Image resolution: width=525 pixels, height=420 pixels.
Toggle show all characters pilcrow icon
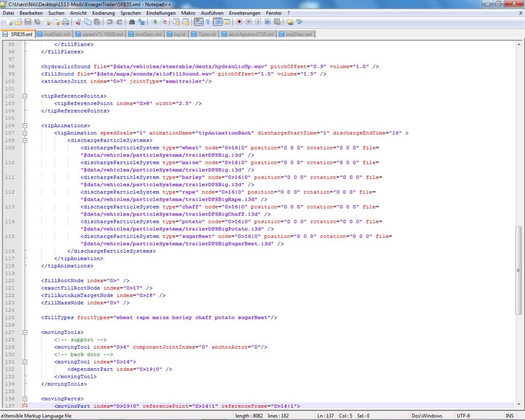(208, 22)
